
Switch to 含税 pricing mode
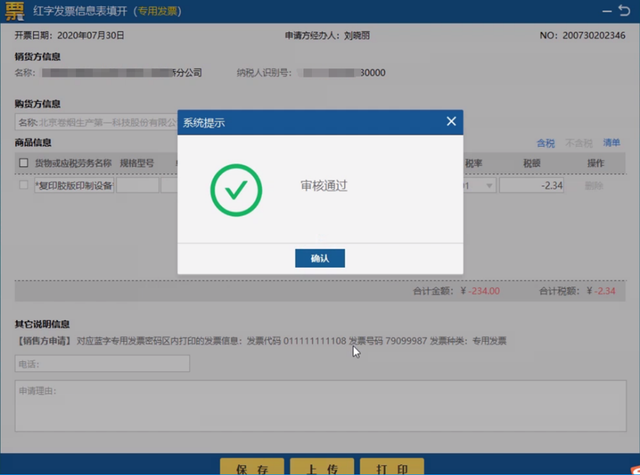pos(546,144)
